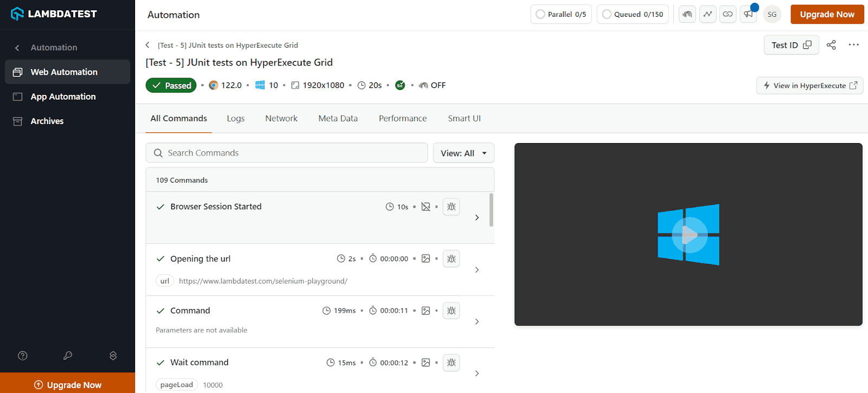Click the '109 Commands' count text
This screenshot has width=868, height=393.
click(x=182, y=180)
